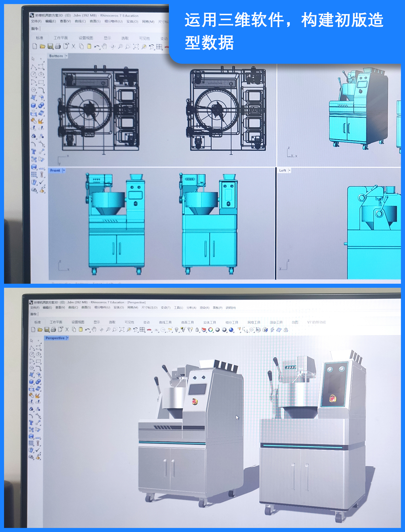Click the lock objects icon in the toolbar

pos(197,330)
